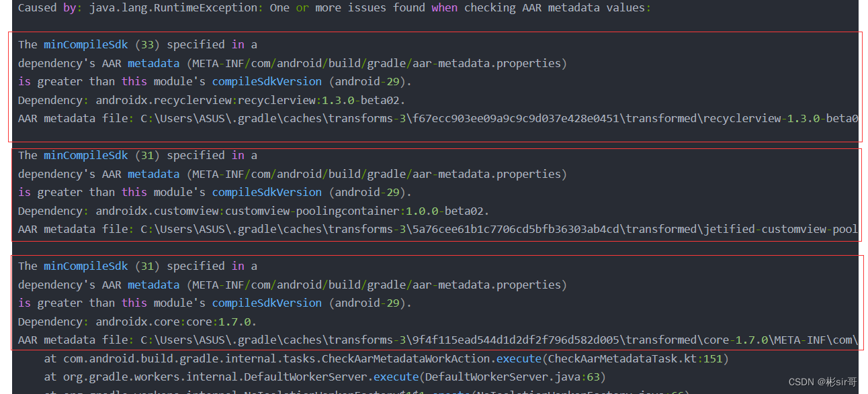The width and height of the screenshot is (868, 394).
Task: Click the aar-metadata.properties line in the recyclerview block
Action: pos(293,63)
